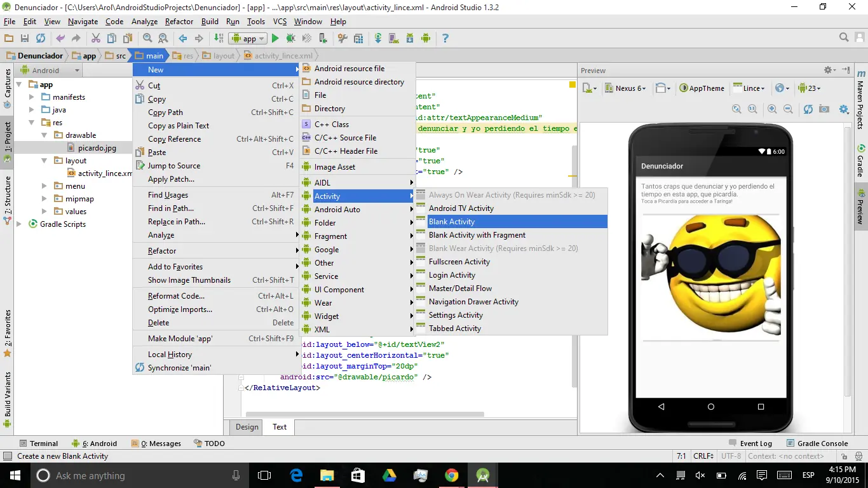
Task: Click the Synchronize icon in main toolbar
Action: click(41, 39)
